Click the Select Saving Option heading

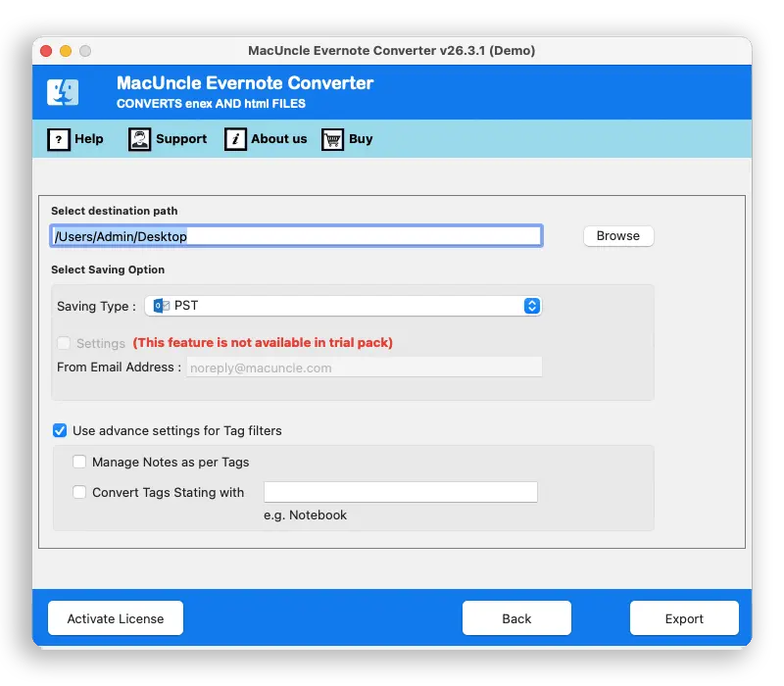[x=108, y=269]
